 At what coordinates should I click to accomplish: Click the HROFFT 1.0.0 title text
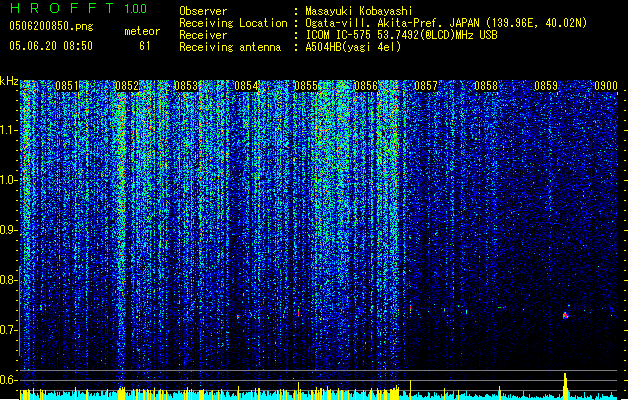pyautogui.click(x=79, y=8)
